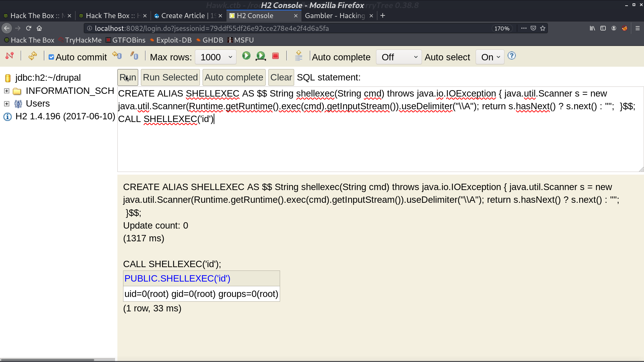Open the Max rows dropdown
This screenshot has height=362, width=644.
[x=216, y=57]
